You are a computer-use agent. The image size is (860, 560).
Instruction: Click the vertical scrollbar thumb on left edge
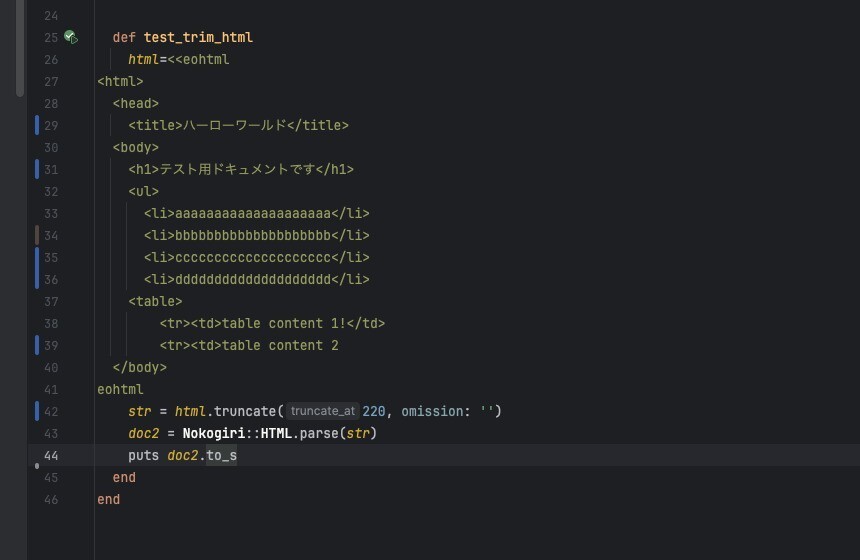(x=20, y=48)
